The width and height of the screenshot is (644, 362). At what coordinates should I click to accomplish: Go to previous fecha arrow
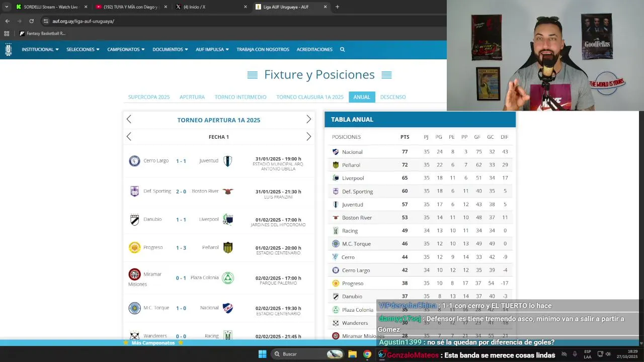click(x=129, y=137)
